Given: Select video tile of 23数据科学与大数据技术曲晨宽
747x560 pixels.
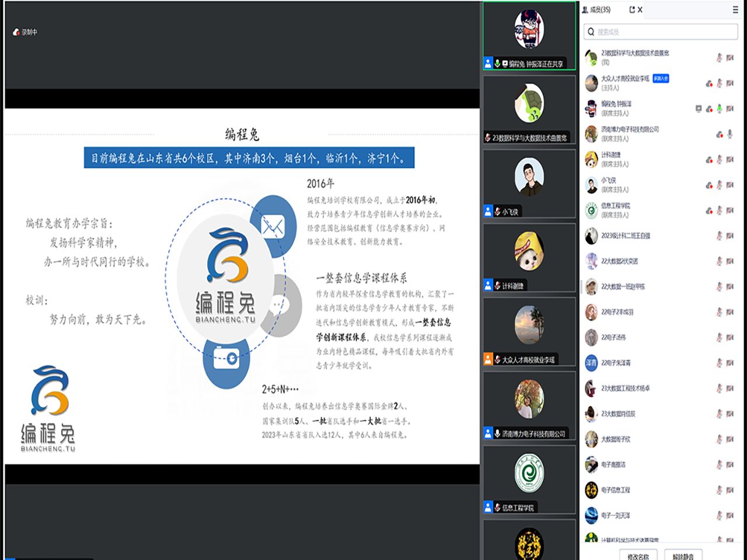Looking at the screenshot, I should point(529,110).
